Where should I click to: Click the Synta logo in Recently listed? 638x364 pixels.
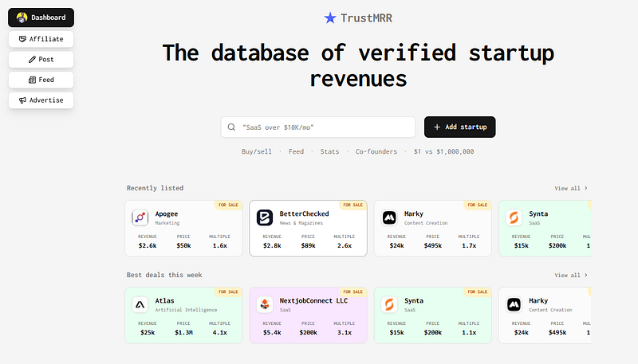pos(514,217)
